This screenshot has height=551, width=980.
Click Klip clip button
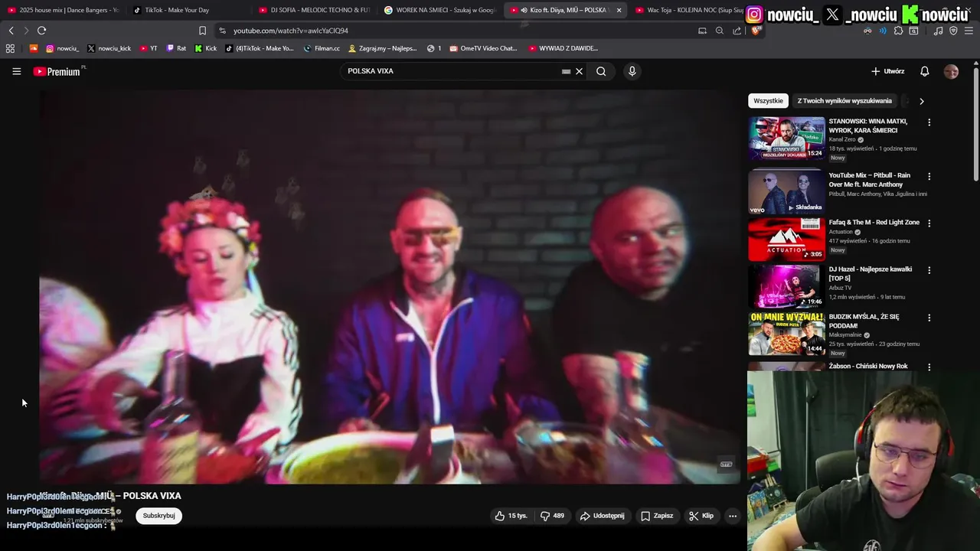(701, 516)
